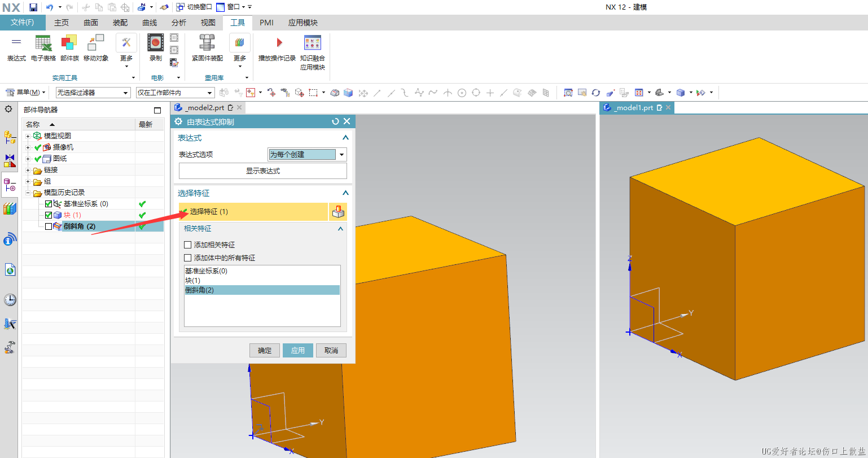868x458 pixels.
Task: Open the 表达式选项 dropdown 为每个创建
Action: pyautogui.click(x=307, y=154)
